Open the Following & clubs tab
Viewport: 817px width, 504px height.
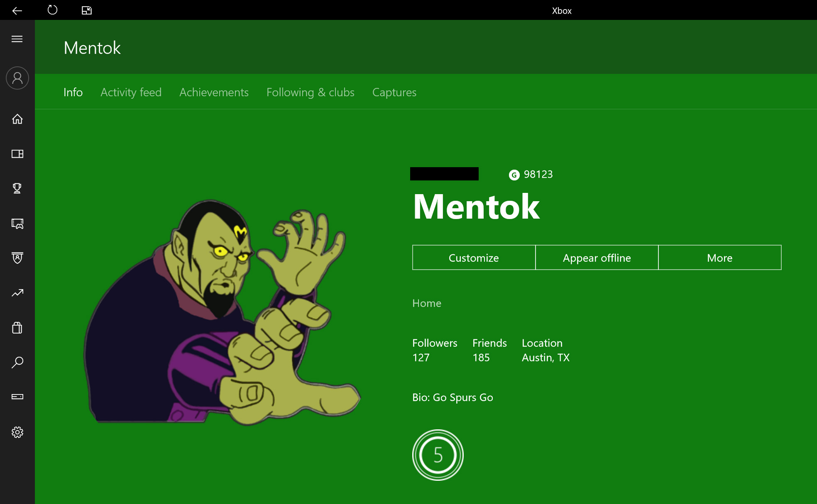[310, 92]
